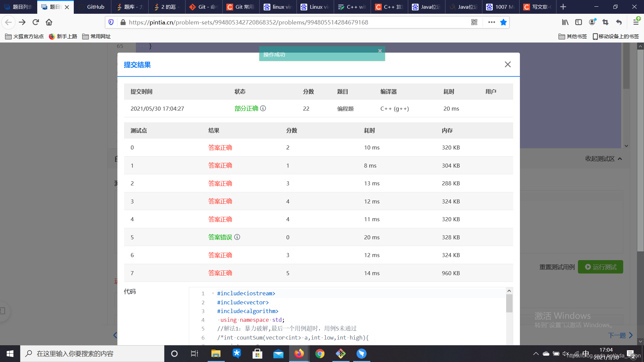Screen dimensions: 644x362
Task: Click the Firefox home button
Action: (49, 22)
